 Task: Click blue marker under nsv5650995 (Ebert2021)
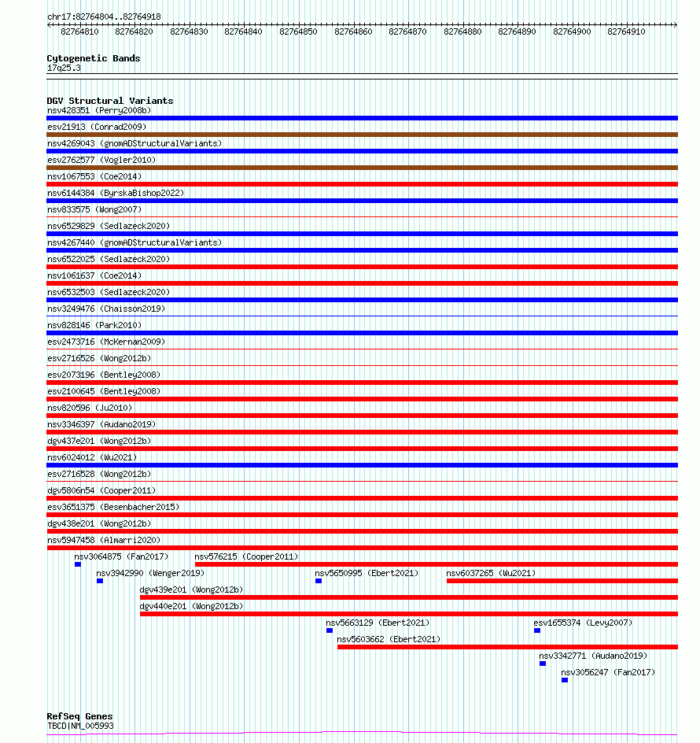point(319,581)
